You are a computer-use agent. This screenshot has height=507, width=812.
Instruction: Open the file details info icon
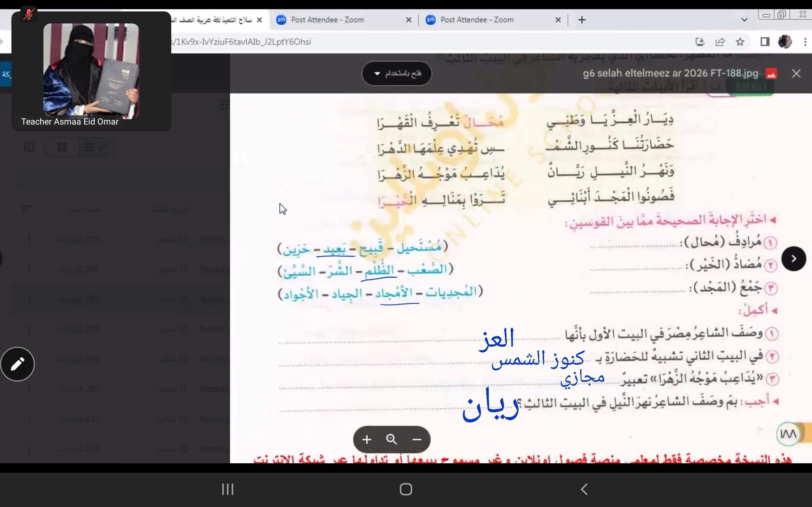[x=29, y=147]
